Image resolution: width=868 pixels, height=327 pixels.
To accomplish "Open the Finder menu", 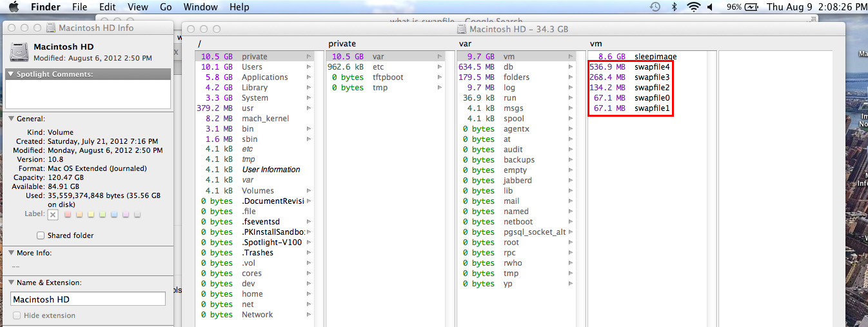I will [x=46, y=7].
